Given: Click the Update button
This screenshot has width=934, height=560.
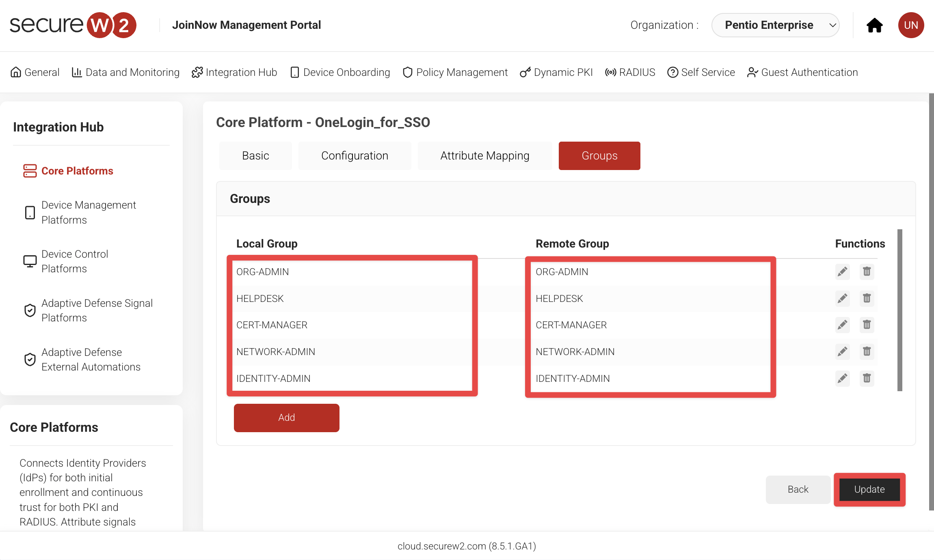Looking at the screenshot, I should pyautogui.click(x=869, y=490).
